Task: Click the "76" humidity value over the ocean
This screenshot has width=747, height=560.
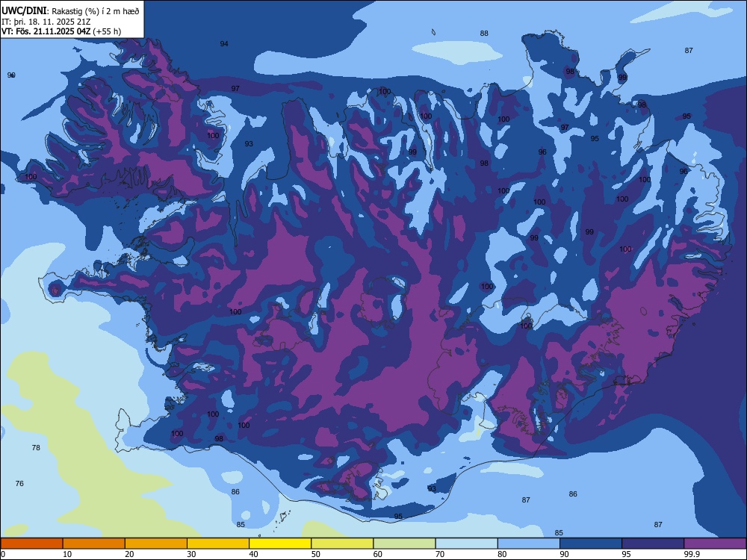Action: 19,483
